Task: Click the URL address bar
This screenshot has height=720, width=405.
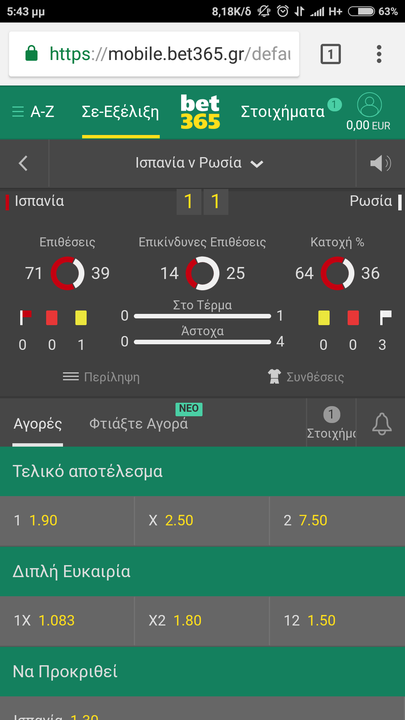Action: pyautogui.click(x=154, y=54)
